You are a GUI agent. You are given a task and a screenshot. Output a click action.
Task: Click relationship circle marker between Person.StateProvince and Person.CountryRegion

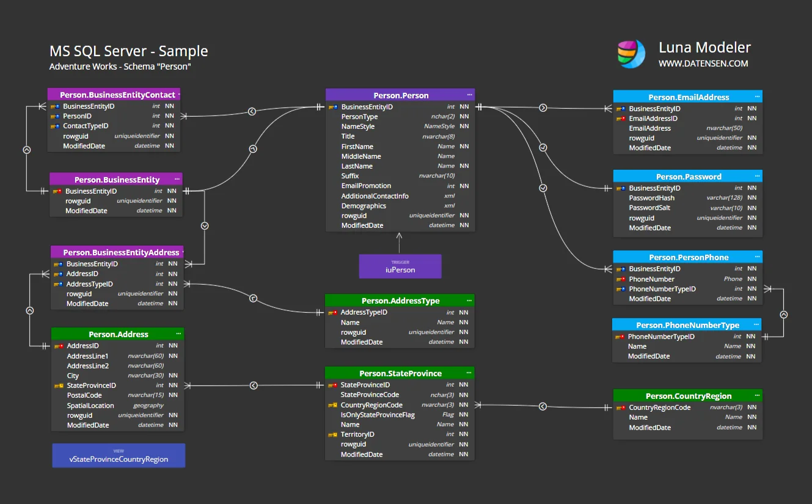click(x=542, y=406)
